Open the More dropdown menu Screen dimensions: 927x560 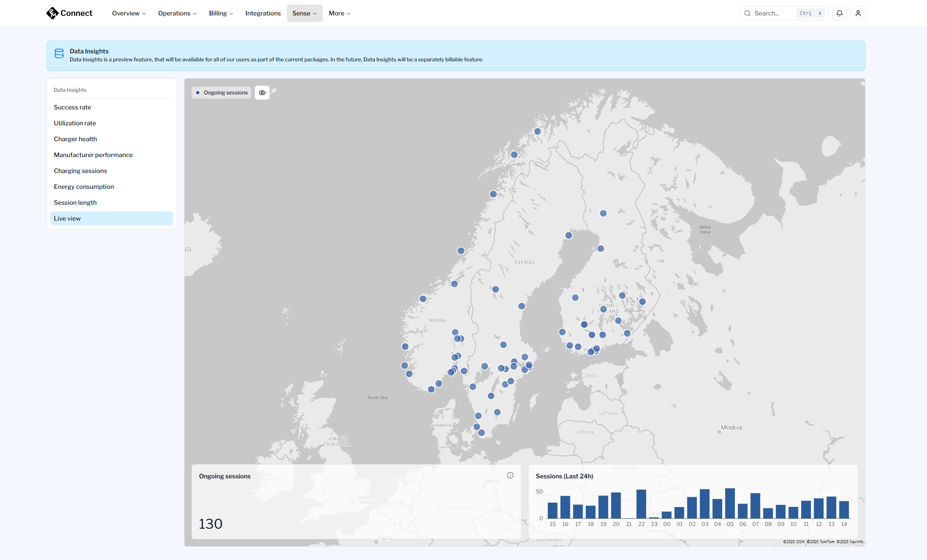[x=339, y=13]
